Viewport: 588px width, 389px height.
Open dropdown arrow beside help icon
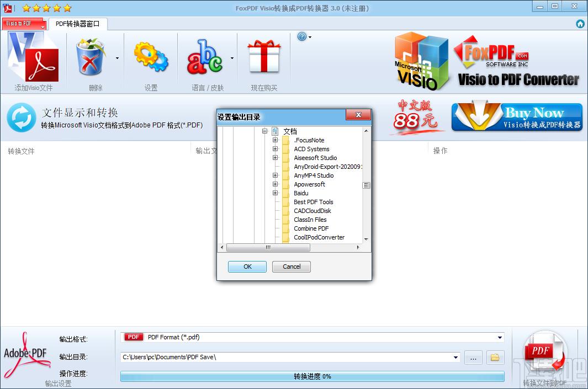(x=310, y=37)
